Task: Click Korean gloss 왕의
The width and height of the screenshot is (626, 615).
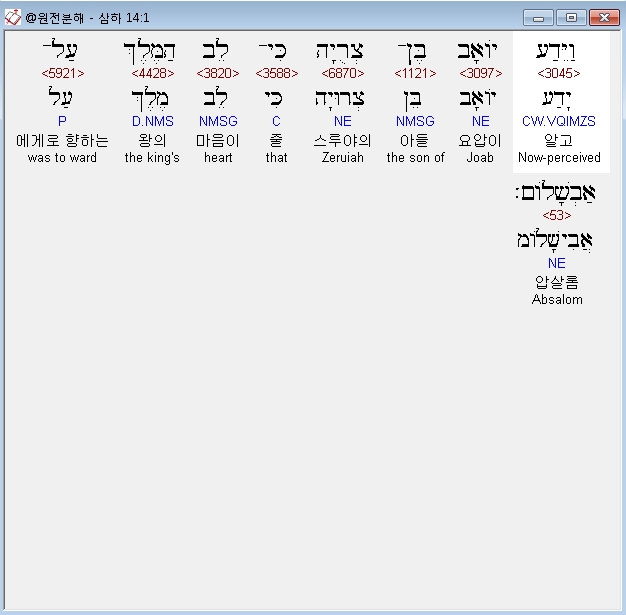Action: (152, 141)
